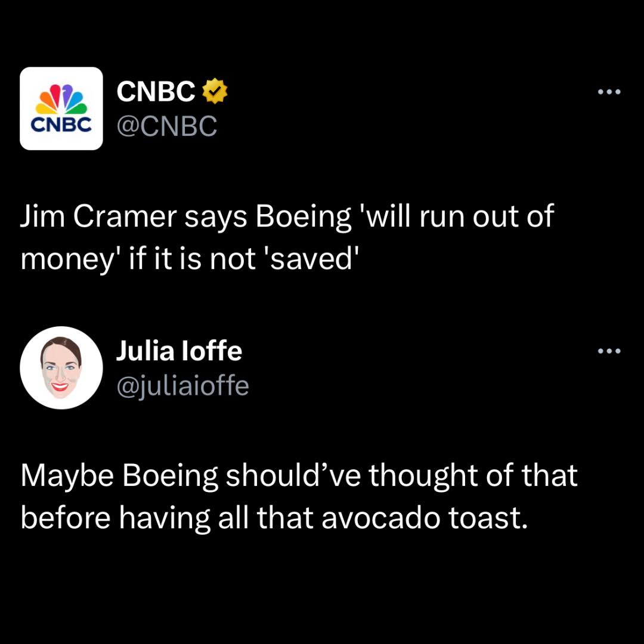The height and width of the screenshot is (644, 644).
Task: Click the gold verified badge next to CNBC
Action: pos(215,91)
